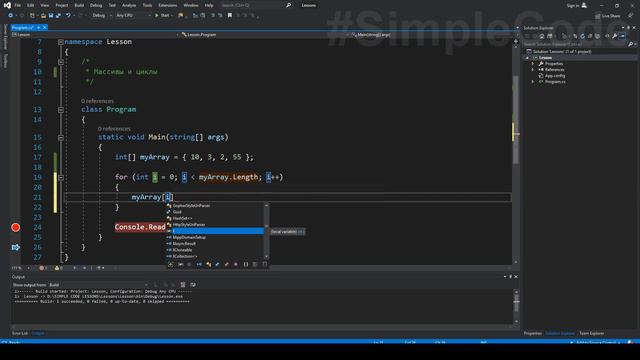Click the Save All toolbar icon
640x360 pixels.
tap(58, 15)
